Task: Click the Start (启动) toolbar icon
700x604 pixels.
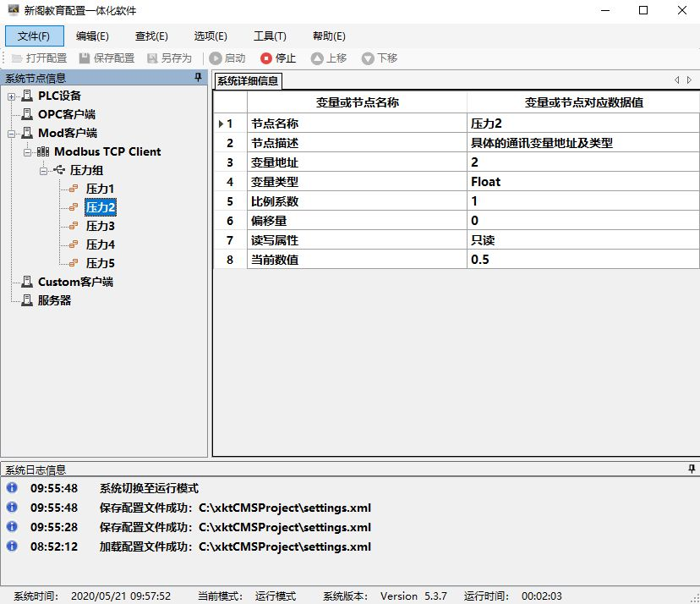Action: tap(216, 58)
